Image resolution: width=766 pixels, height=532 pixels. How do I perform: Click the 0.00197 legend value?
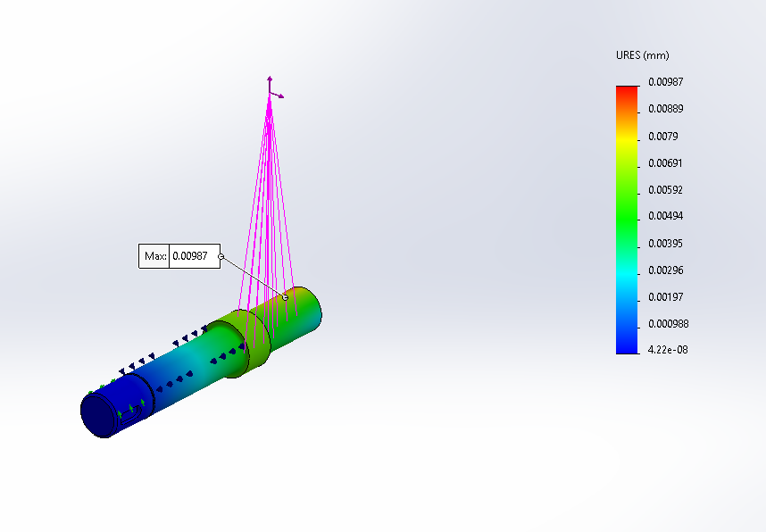(665, 297)
